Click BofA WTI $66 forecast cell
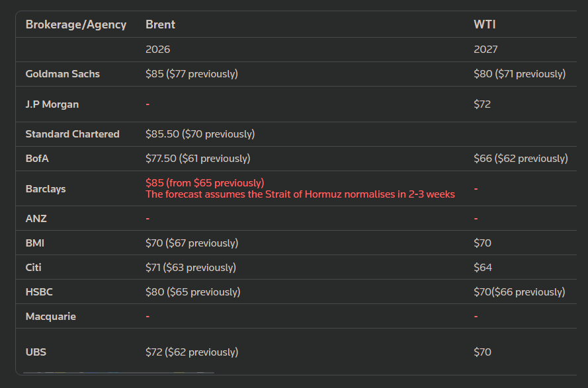This screenshot has width=588, height=388. pos(520,159)
